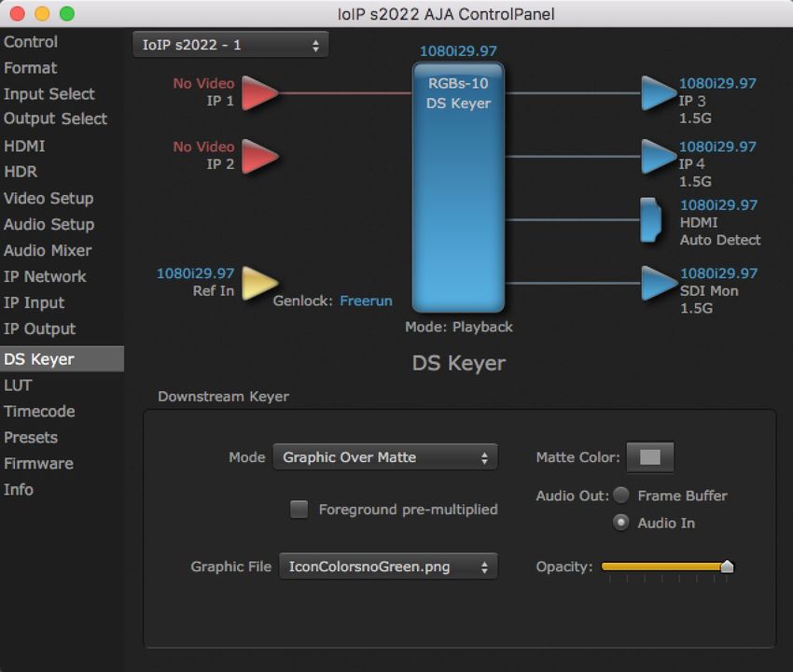Click the Mode: Playback label
The image size is (793, 672).
[x=459, y=327]
